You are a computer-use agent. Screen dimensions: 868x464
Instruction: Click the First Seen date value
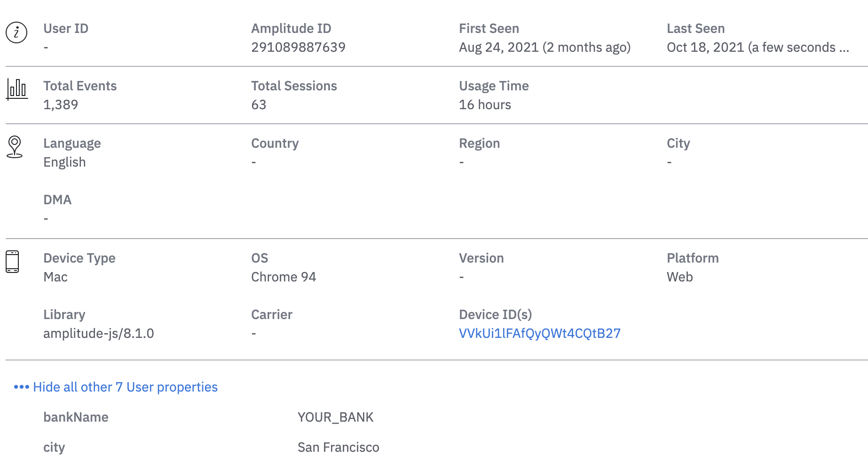click(544, 47)
